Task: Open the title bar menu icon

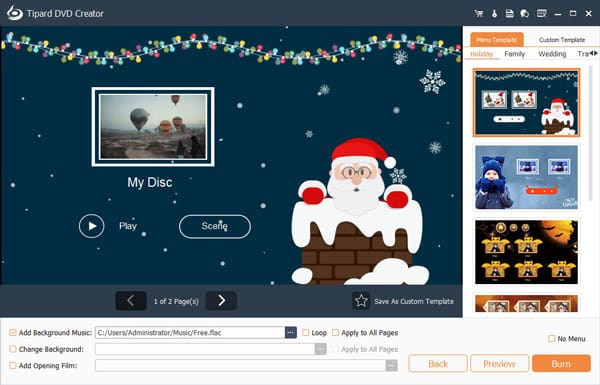Action: pyautogui.click(x=541, y=14)
